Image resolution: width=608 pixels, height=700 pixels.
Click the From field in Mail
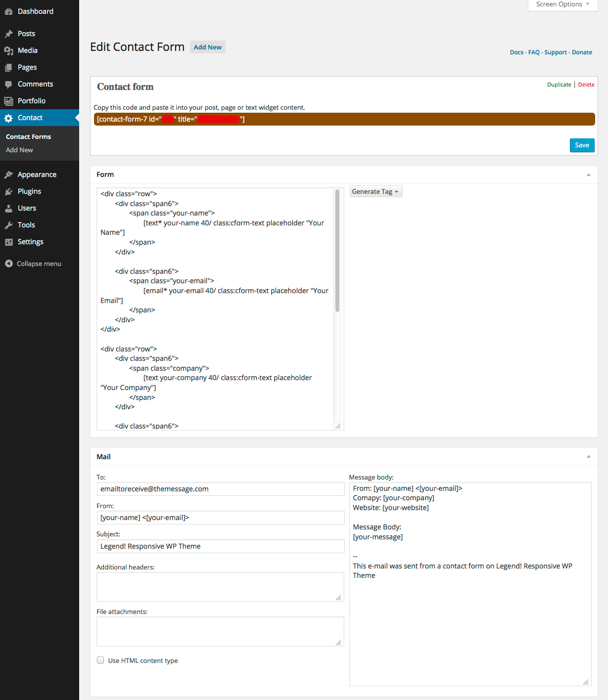(221, 518)
